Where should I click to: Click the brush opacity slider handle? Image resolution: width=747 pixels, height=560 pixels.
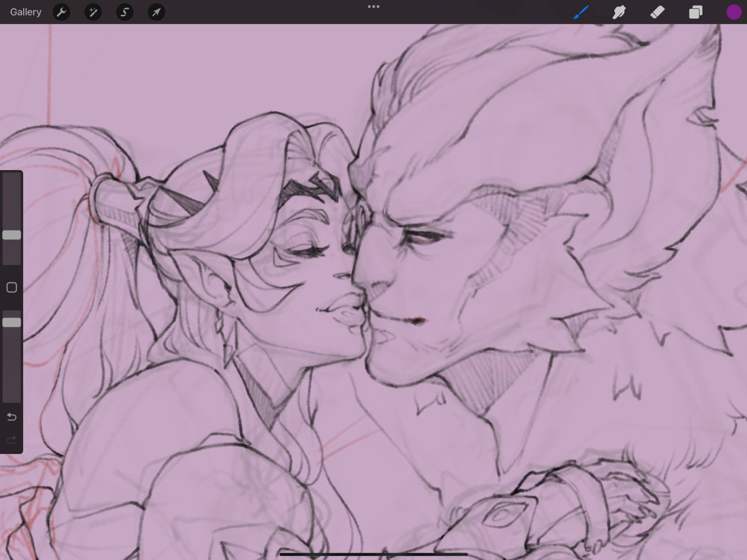pyautogui.click(x=12, y=322)
